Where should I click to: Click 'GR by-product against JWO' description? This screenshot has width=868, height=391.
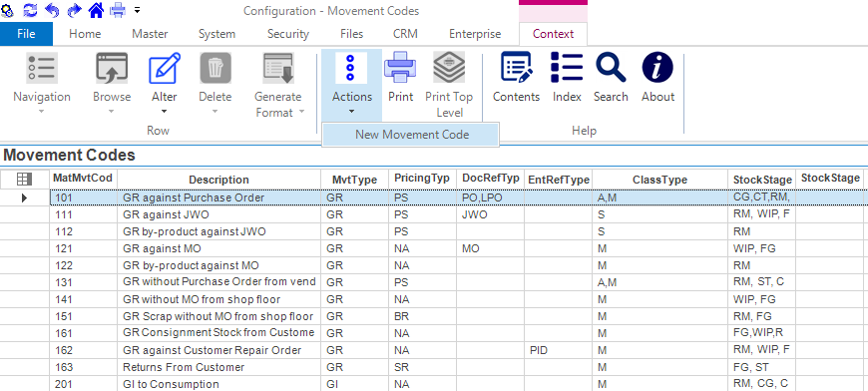[x=218, y=231]
